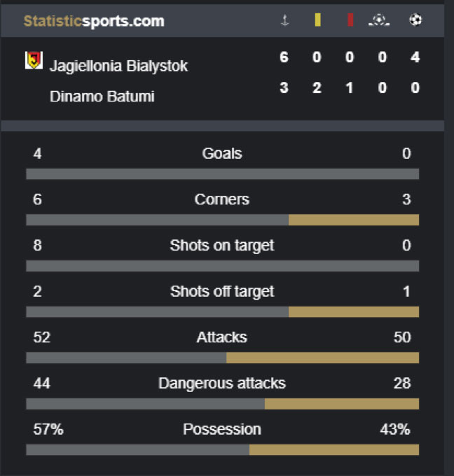
Task: Click the Goals comparison bar
Action: click(x=222, y=174)
